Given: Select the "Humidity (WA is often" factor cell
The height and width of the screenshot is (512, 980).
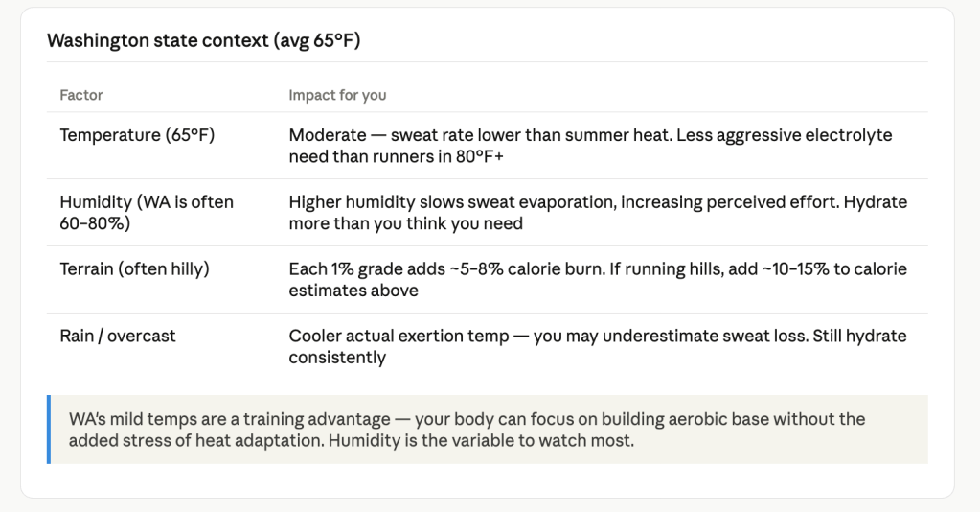Looking at the screenshot, I should [147, 202].
